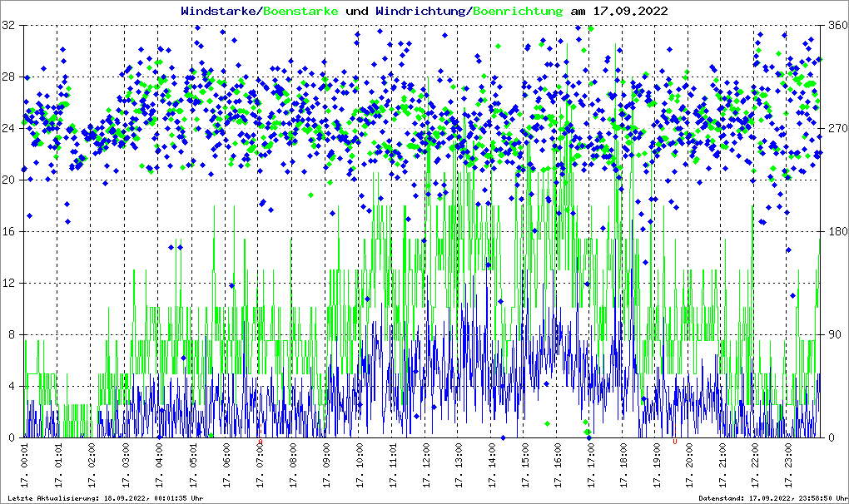The width and height of the screenshot is (849, 504).
Task: Click the blue Windstarke legend label
Action: [220, 12]
